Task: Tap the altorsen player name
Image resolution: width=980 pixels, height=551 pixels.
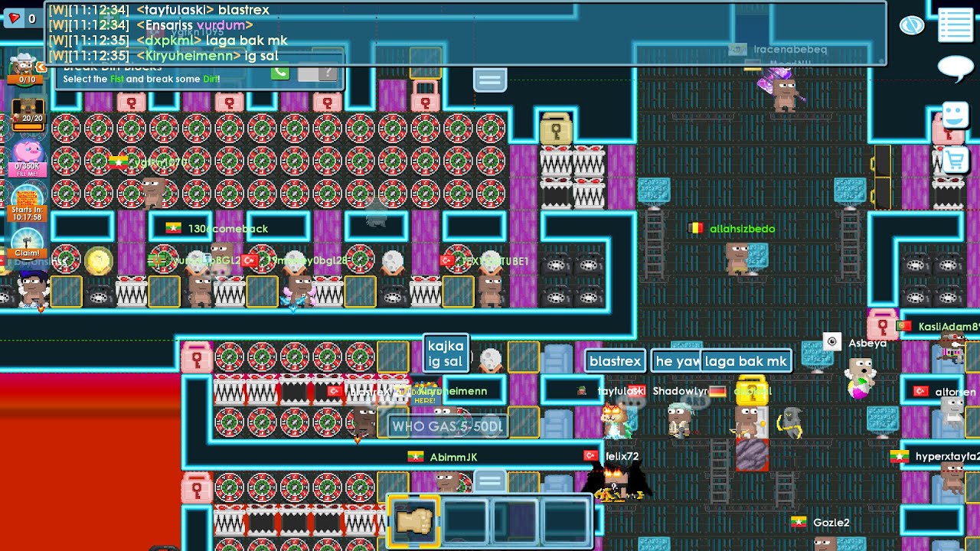Action: pyautogui.click(x=955, y=392)
